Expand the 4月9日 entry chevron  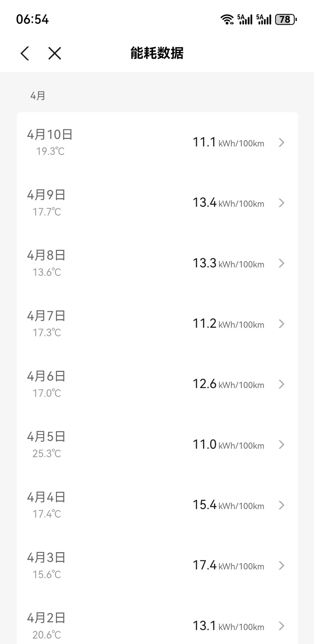(281, 203)
